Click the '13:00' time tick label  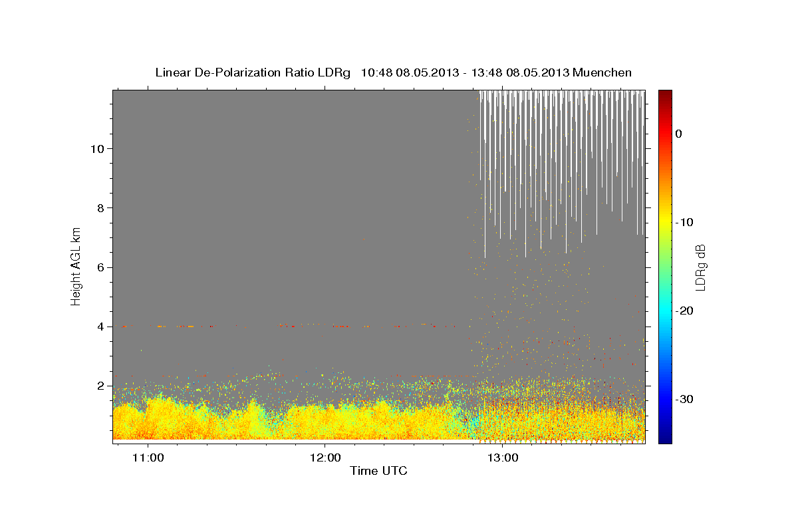coord(503,458)
